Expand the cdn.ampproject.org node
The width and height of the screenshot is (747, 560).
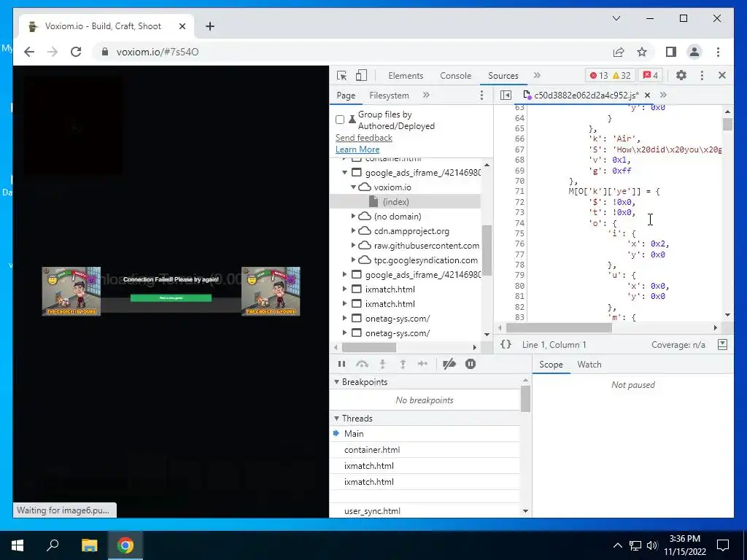pyautogui.click(x=354, y=231)
